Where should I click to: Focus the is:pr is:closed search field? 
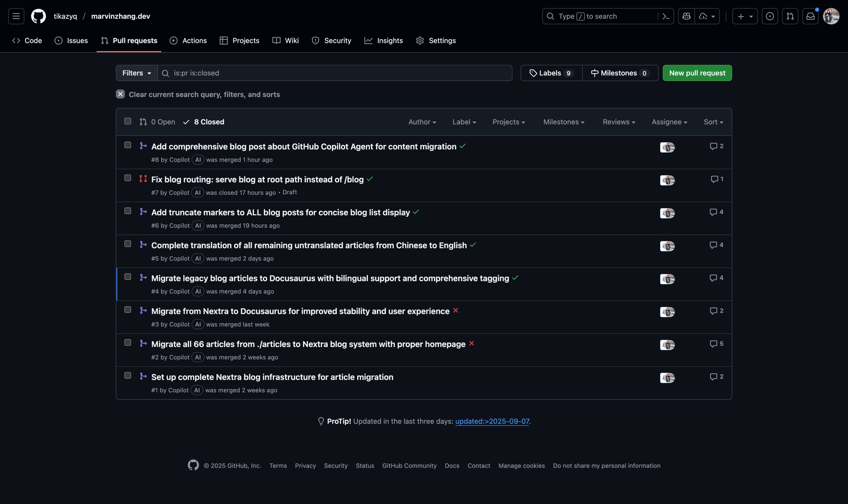pos(335,73)
